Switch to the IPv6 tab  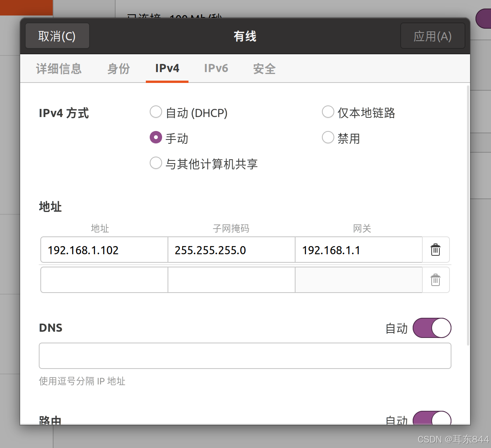point(216,69)
